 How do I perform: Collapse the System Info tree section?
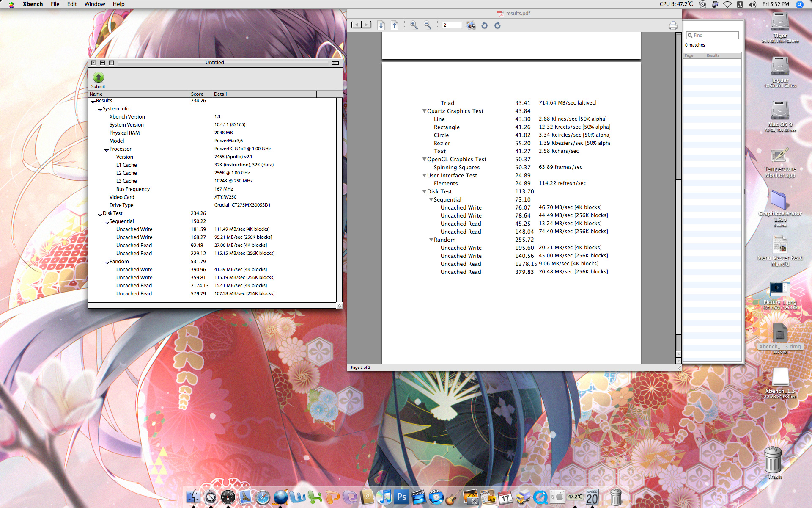100,110
